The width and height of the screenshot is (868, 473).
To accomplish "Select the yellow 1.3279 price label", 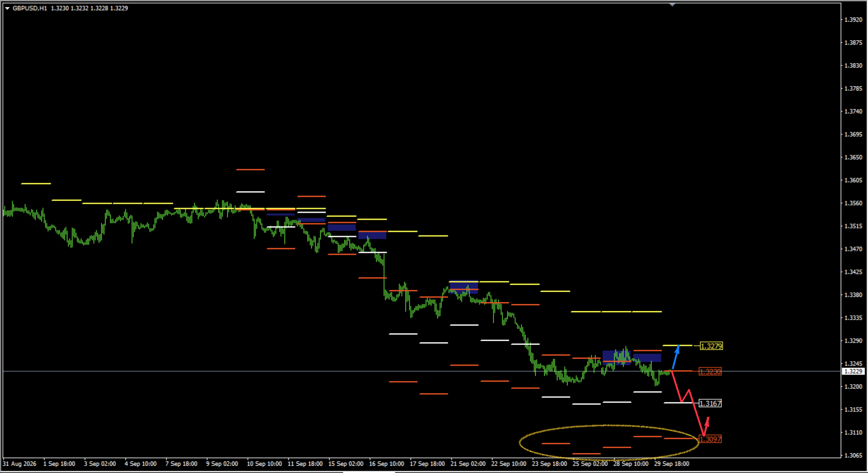I will (x=711, y=346).
